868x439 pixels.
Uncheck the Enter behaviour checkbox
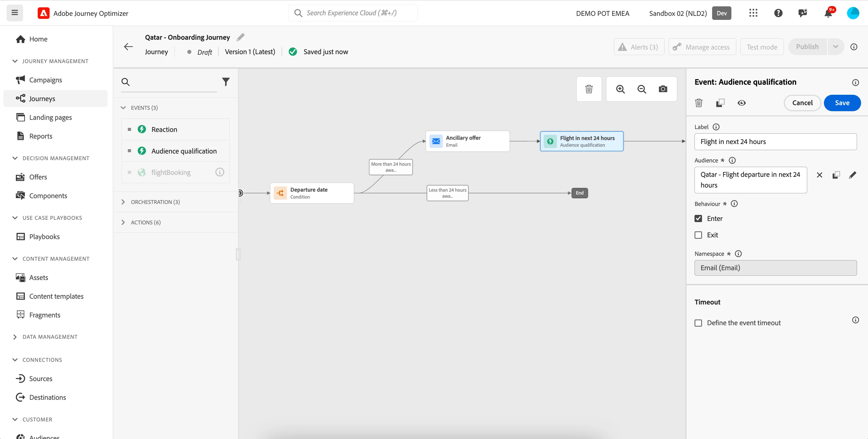[698, 218]
